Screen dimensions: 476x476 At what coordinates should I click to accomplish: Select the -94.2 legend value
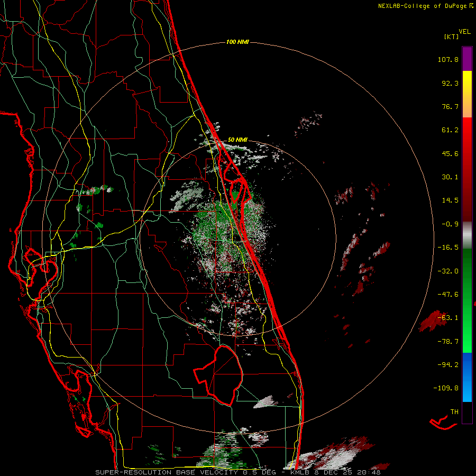(x=448, y=365)
